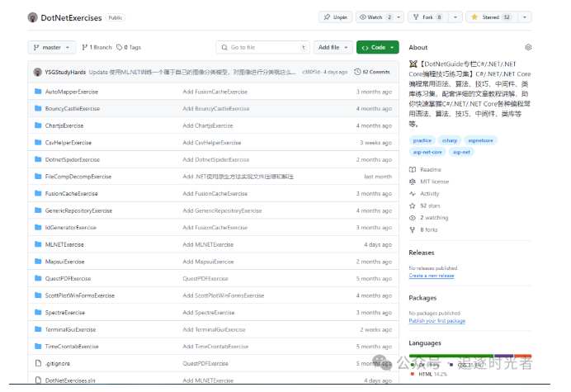Expand the Add file dropdown
The width and height of the screenshot is (571, 392).
point(333,47)
